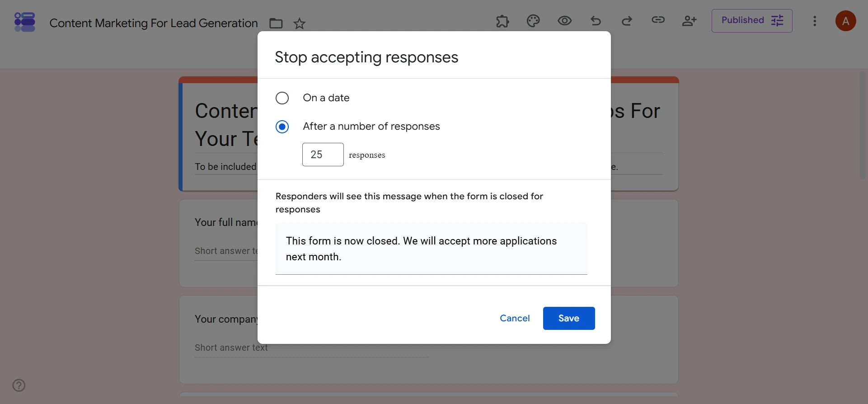The width and height of the screenshot is (868, 404).
Task: Click the Save button
Action: 569,318
